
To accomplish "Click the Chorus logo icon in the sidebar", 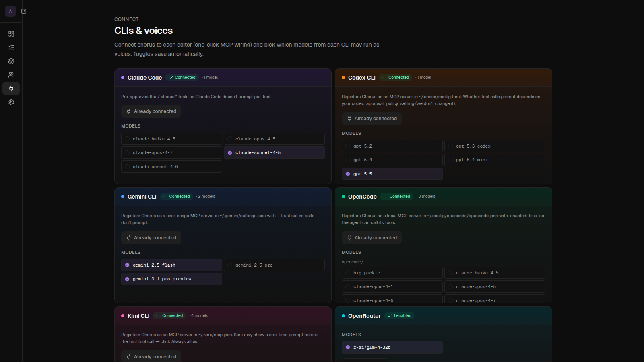I will click(x=10, y=11).
